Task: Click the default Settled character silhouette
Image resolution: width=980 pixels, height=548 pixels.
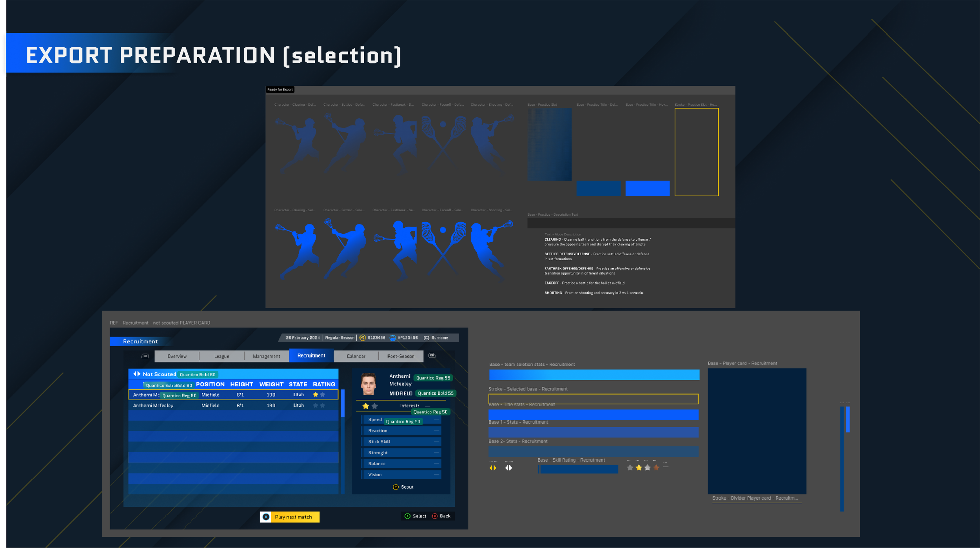Action: point(345,143)
